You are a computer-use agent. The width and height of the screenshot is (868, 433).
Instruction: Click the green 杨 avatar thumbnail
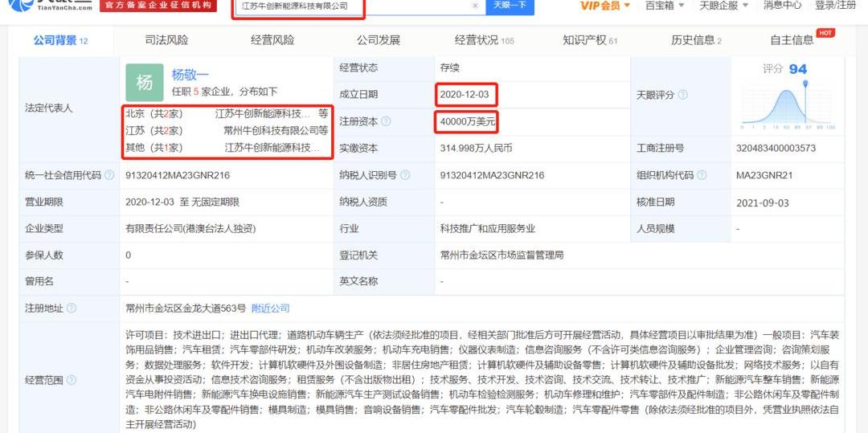point(145,83)
